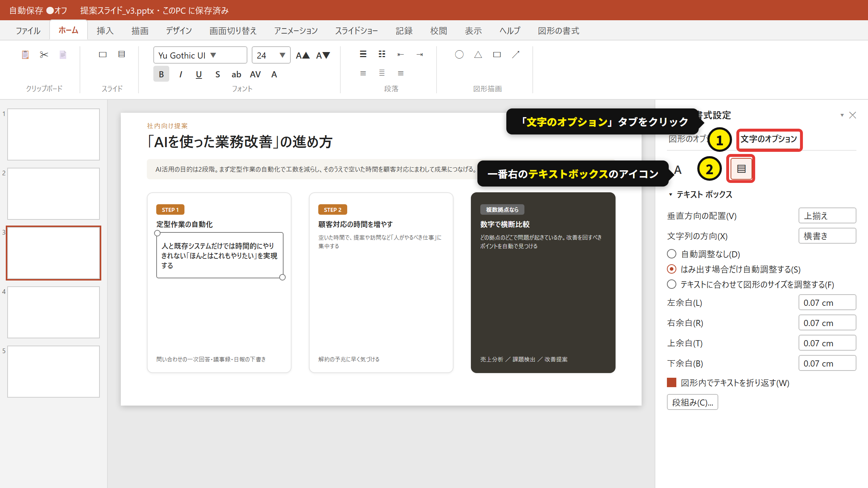
Task: Click the font color A icon
Action: [x=274, y=74]
